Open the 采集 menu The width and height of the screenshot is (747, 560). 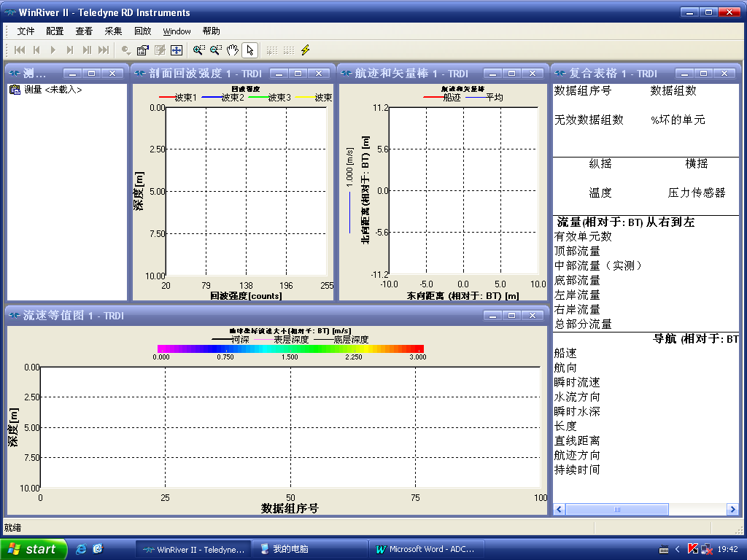pos(114,31)
